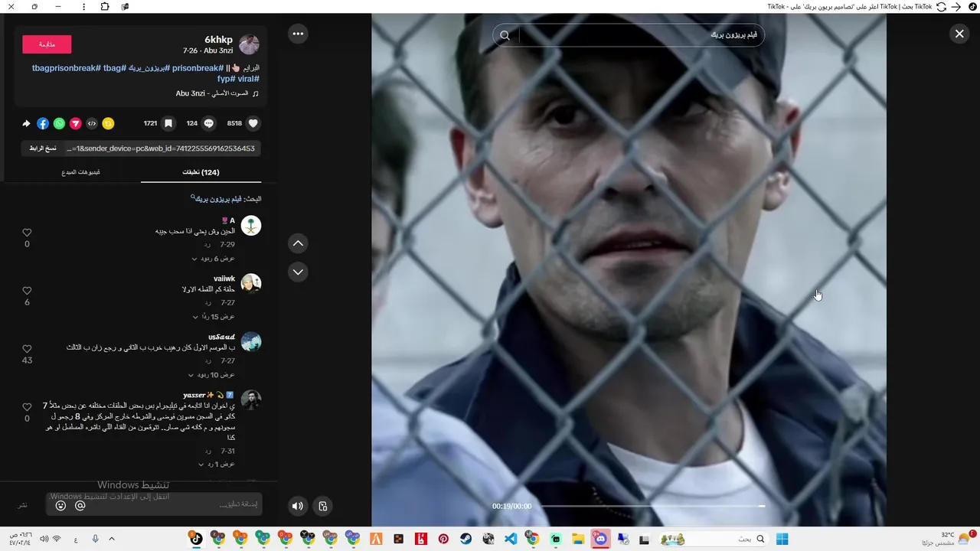The image size is (980, 551).
Task: Click the add comment field
Action: click(154, 504)
